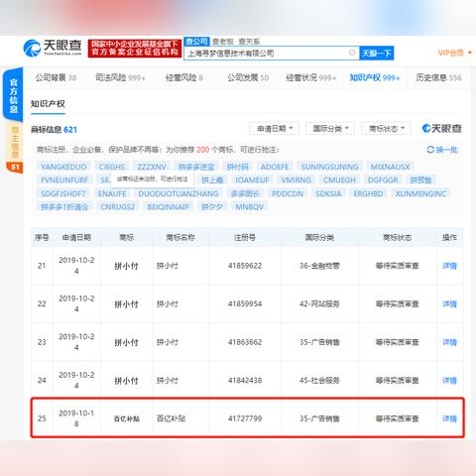
Task: Select the PDDCDN trademark tag
Action: (288, 193)
